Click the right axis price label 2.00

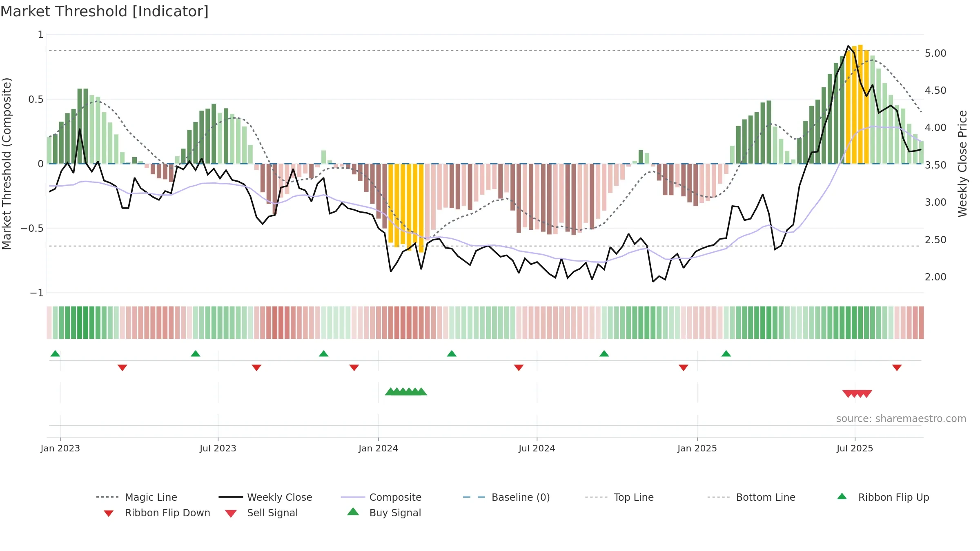[935, 277]
